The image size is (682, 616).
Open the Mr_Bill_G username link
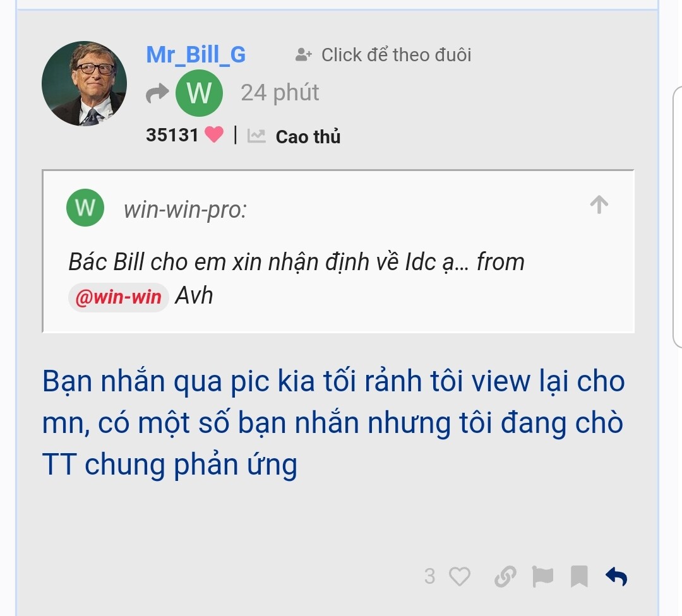coord(196,55)
